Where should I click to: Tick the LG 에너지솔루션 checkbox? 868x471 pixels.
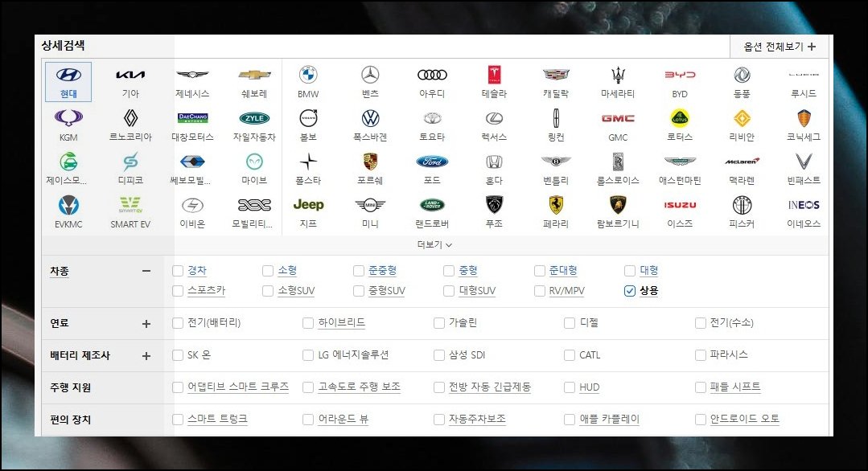(308, 355)
